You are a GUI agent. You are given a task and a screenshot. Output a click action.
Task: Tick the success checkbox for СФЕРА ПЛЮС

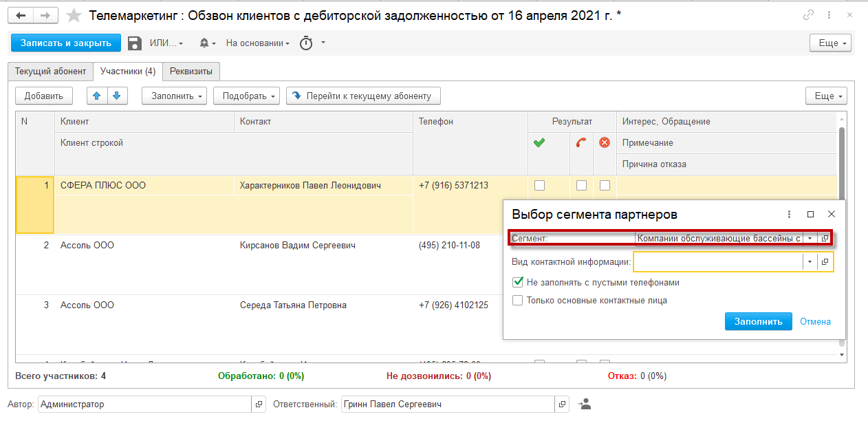pos(539,185)
